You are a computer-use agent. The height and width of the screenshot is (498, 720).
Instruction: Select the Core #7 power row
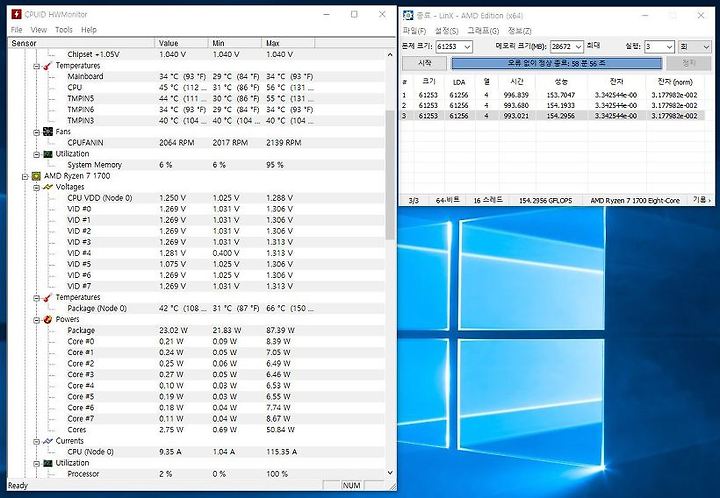[197, 419]
